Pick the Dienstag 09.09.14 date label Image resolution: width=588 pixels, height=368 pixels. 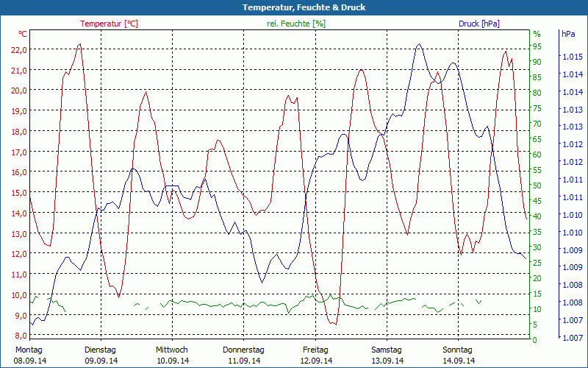click(101, 355)
